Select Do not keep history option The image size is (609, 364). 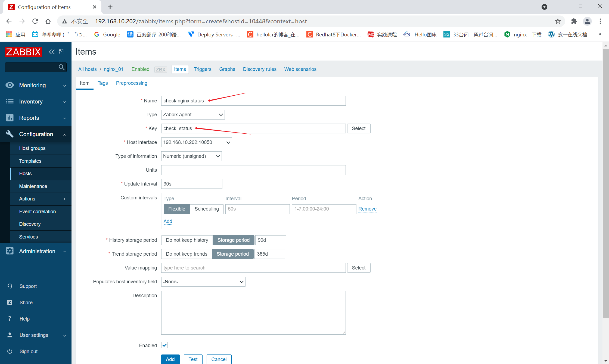pos(187,240)
